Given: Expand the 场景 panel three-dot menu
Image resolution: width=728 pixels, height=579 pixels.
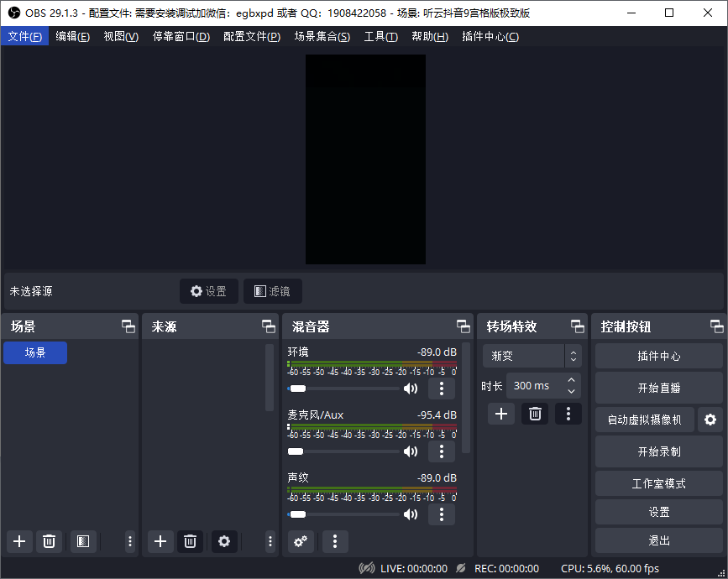Looking at the screenshot, I should (130, 541).
